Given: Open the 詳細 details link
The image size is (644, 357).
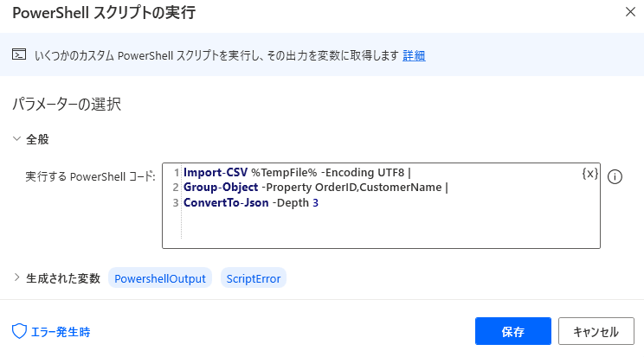Looking at the screenshot, I should coord(414,55).
